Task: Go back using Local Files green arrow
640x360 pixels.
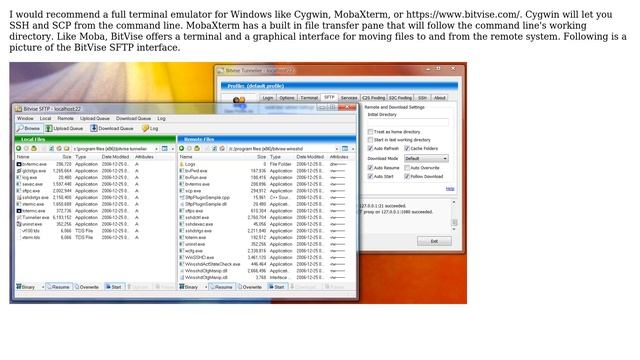Action: (x=18, y=149)
